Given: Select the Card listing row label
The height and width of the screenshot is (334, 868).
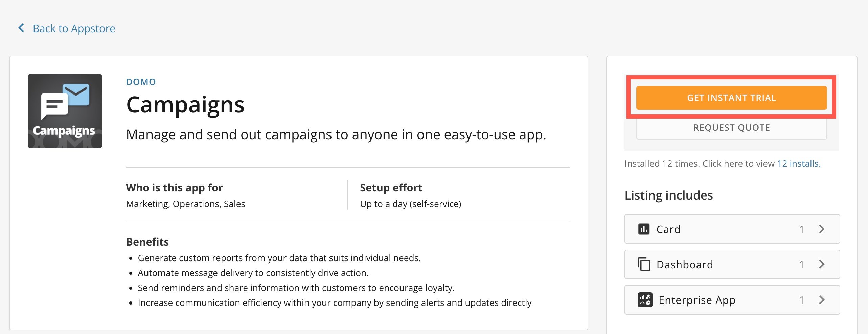Looking at the screenshot, I should [668, 229].
